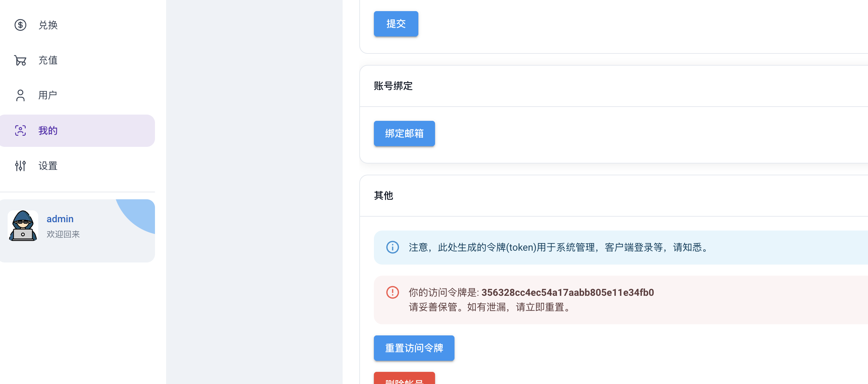This screenshot has height=384, width=868.
Task: Click the red 删除帐号 button
Action: coord(404,379)
